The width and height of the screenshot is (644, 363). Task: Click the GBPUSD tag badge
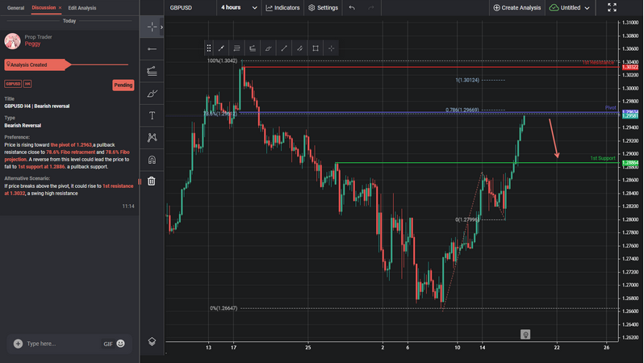coord(13,84)
